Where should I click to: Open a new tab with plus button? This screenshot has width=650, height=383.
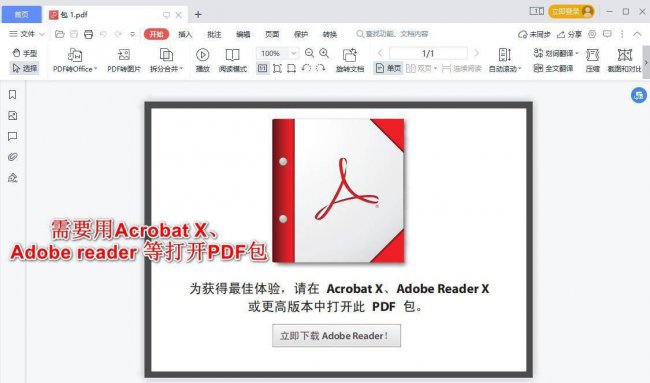click(x=198, y=15)
